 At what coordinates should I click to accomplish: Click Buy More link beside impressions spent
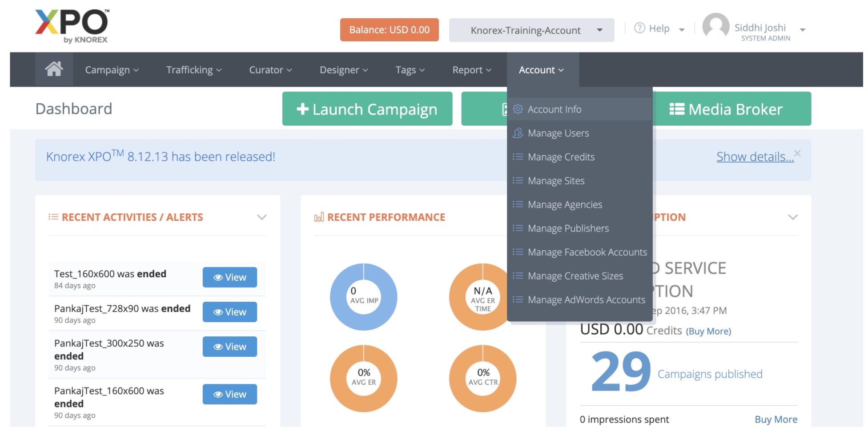776,419
